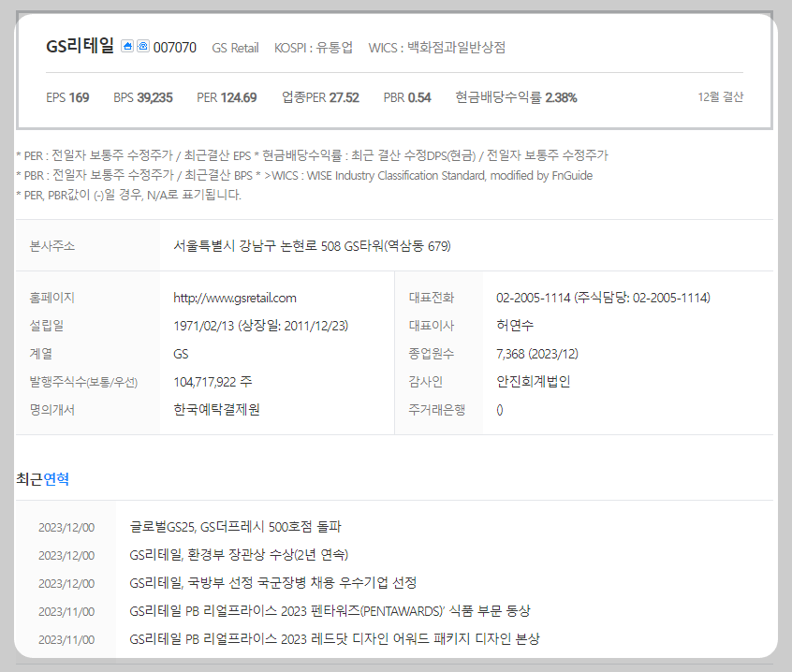Select the history entry 펜타워즈(PENTAWARDS) 식품 부문 동상
Image resolution: width=792 pixels, height=672 pixels.
coord(330,611)
